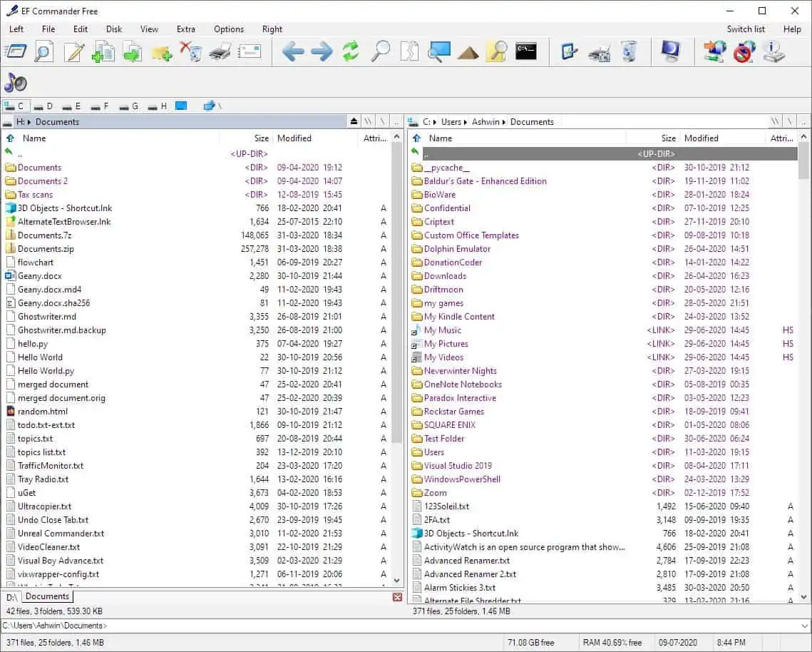
Task: Click the brown pyramid toolbar icon
Action: 468,52
